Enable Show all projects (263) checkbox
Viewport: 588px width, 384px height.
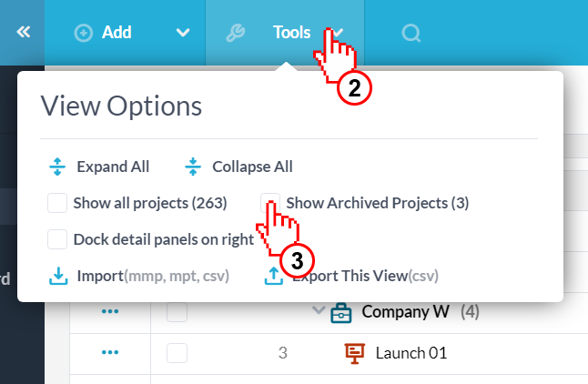[x=57, y=203]
